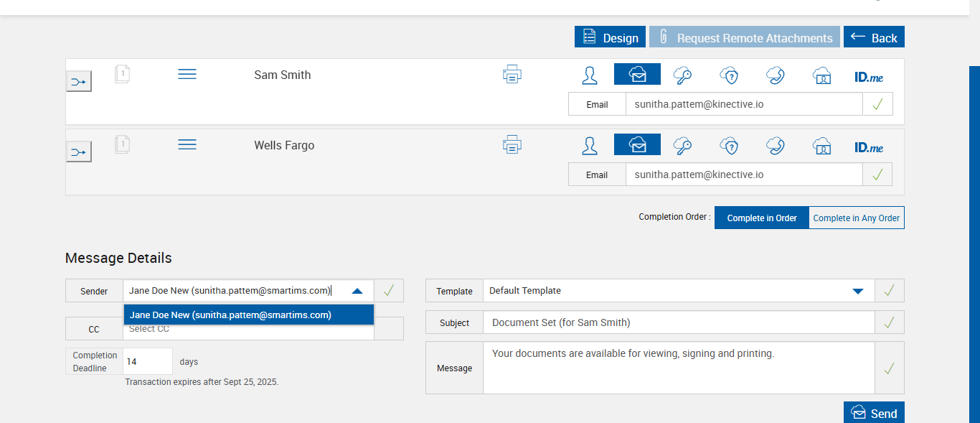Select Complete in Any Order option
Image resolution: width=980 pixels, height=423 pixels.
coord(856,218)
